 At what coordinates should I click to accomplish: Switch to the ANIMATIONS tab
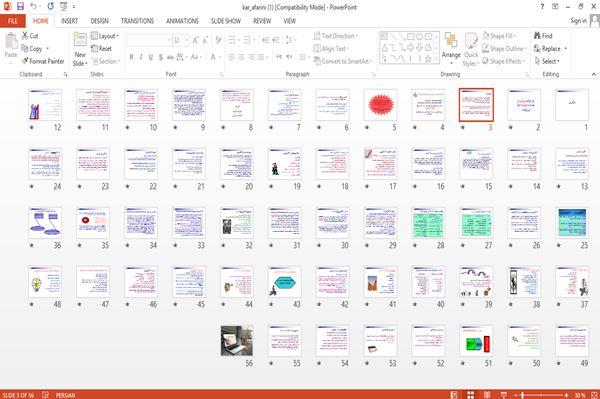pyautogui.click(x=182, y=21)
